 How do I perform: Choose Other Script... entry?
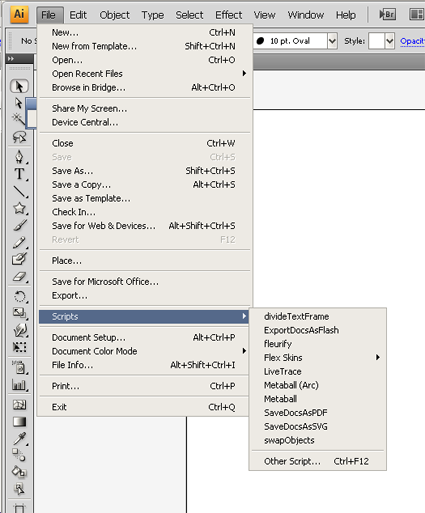click(318, 462)
